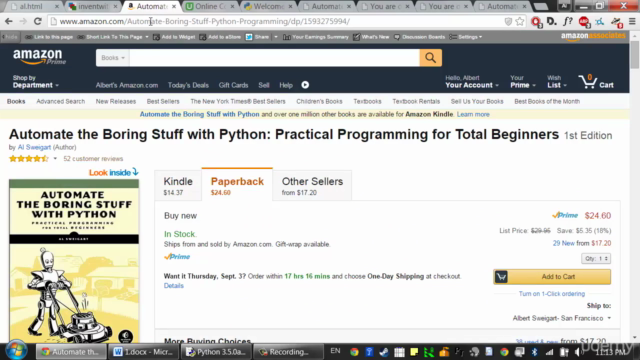The width and height of the screenshot is (640, 360).
Task: Click in the Amazon search input field
Action: [274, 58]
